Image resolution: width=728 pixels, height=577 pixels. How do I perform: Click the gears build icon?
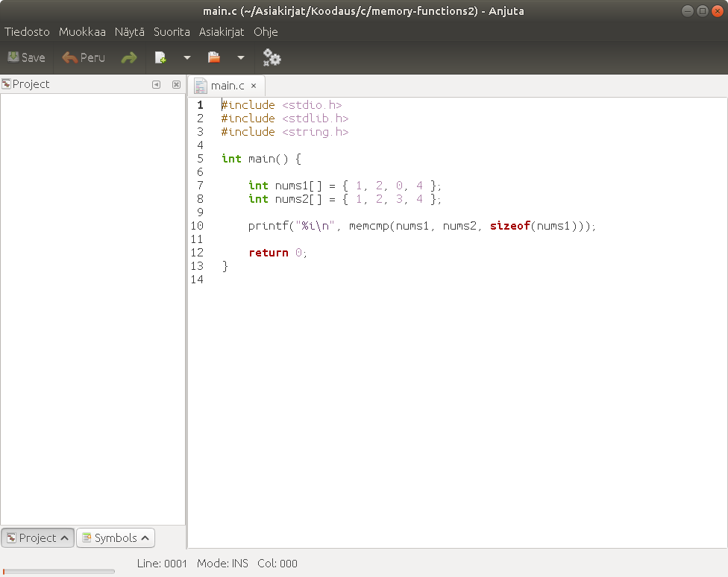272,57
